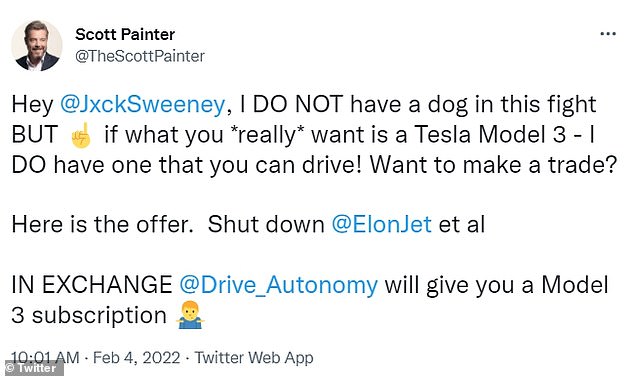634x376 pixels.
Task: Click the Feb 4, 2022 date
Action: pos(137,357)
